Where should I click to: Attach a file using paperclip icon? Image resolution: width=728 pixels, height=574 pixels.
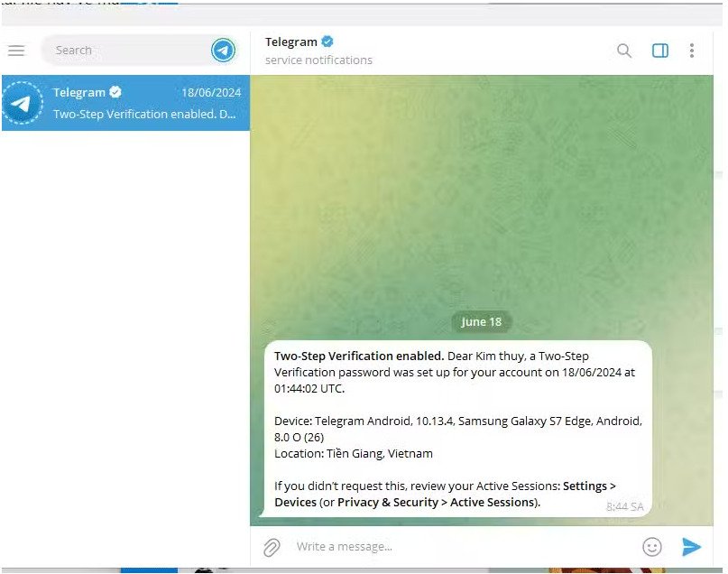pyautogui.click(x=272, y=547)
